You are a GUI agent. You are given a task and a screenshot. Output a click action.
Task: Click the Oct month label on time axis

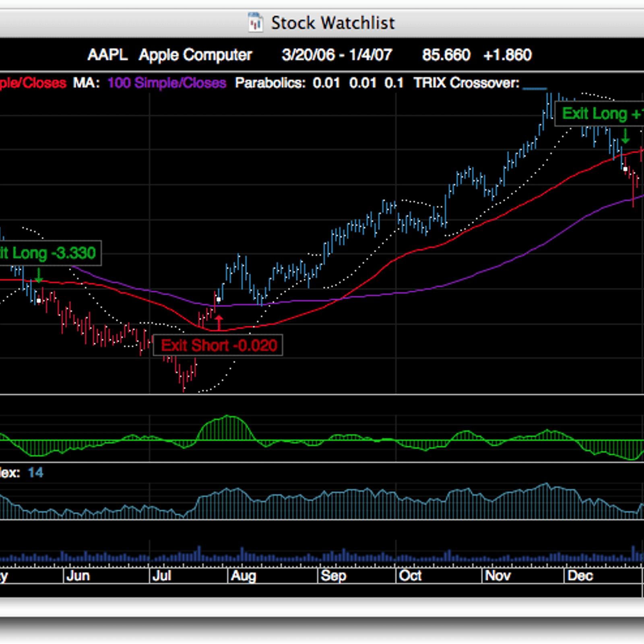pyautogui.click(x=410, y=576)
